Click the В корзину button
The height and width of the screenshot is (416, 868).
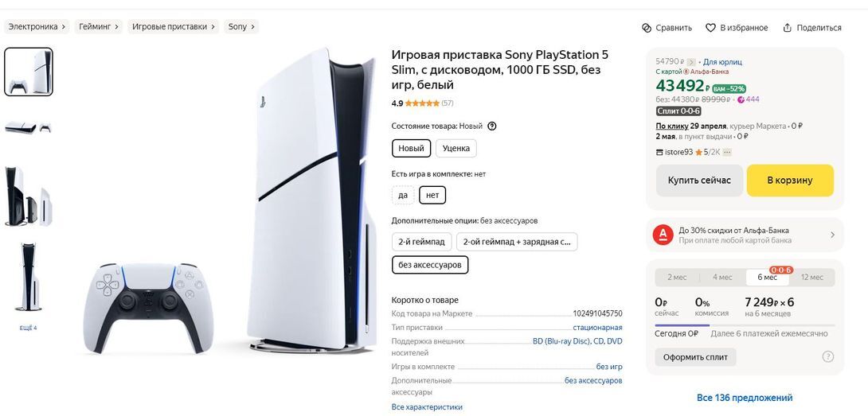coord(790,181)
